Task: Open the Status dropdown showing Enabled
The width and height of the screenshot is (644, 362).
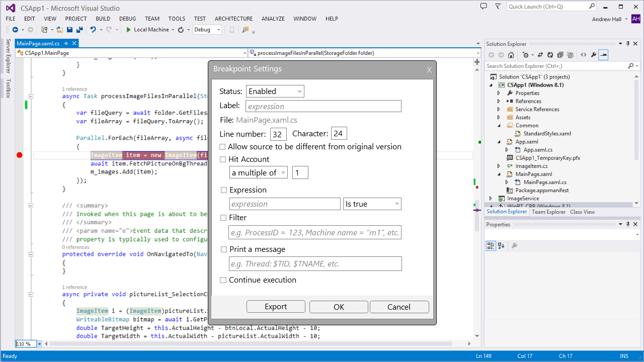Action: pos(275,92)
